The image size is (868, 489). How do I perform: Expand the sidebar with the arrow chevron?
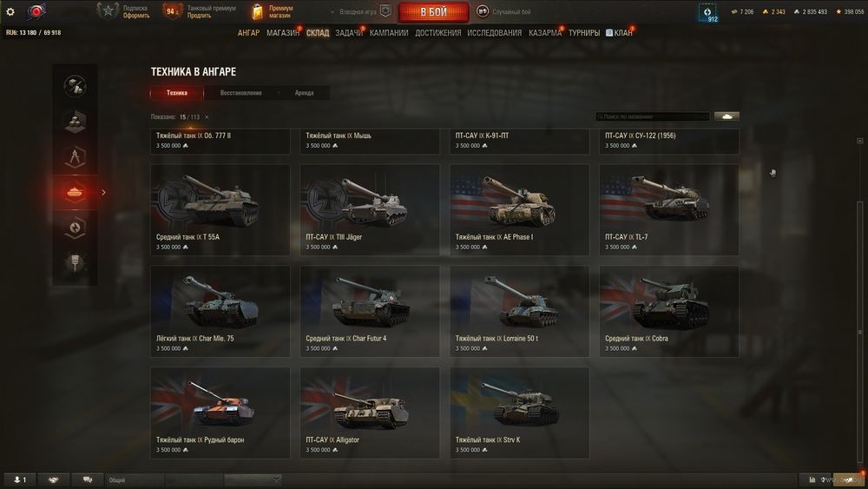coord(103,192)
